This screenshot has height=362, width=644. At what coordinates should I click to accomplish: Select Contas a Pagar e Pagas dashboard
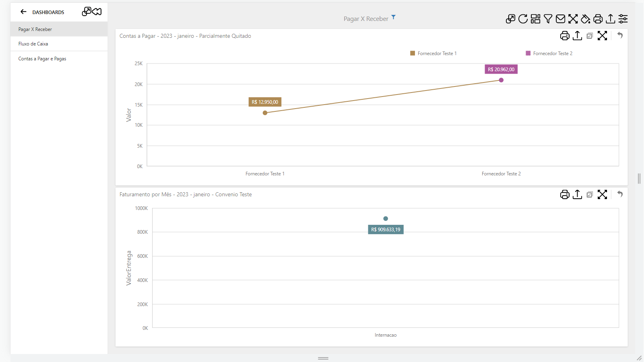point(42,59)
